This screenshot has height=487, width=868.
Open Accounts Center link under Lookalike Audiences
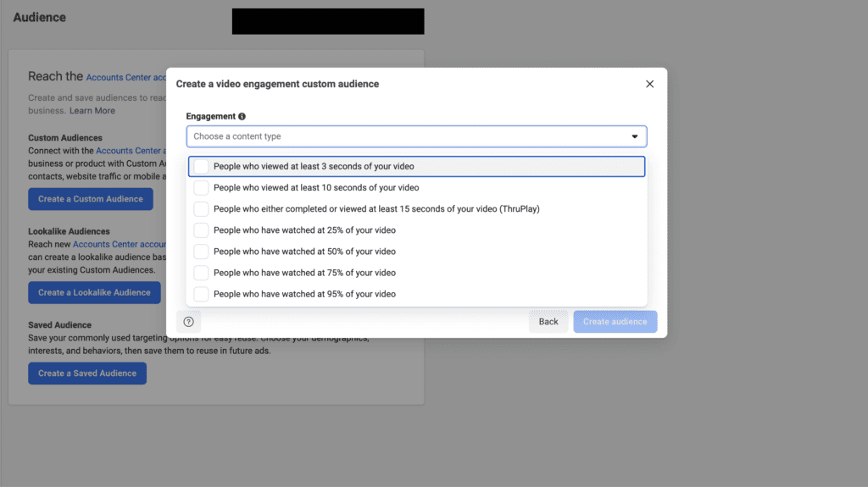coord(119,244)
